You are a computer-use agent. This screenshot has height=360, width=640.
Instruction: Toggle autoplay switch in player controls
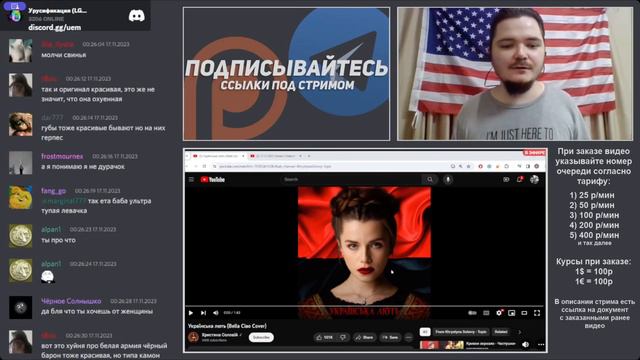(x=472, y=313)
